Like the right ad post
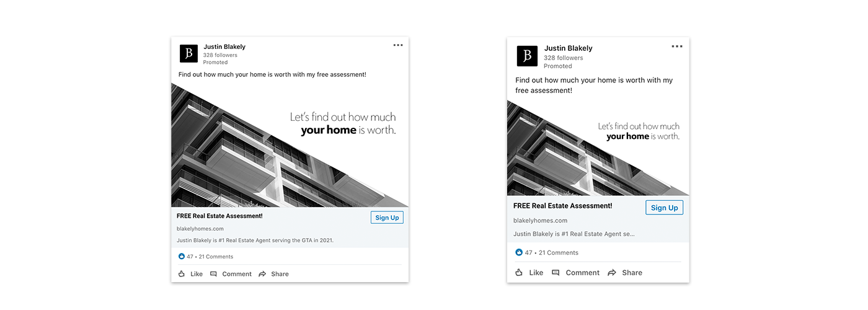Image resolution: width=868 pixels, height=310 pixels. [529, 272]
